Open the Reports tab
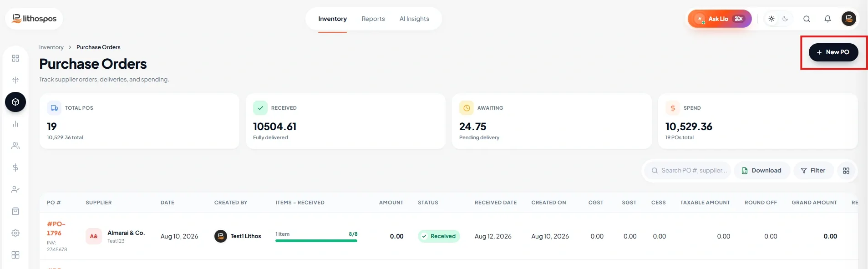Screen dimensions: 868x269 (x=373, y=19)
